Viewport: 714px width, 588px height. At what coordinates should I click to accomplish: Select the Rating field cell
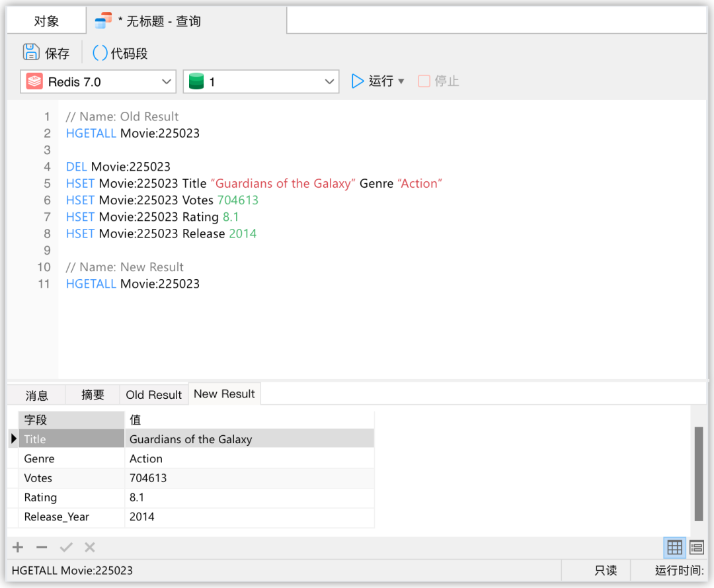click(71, 497)
